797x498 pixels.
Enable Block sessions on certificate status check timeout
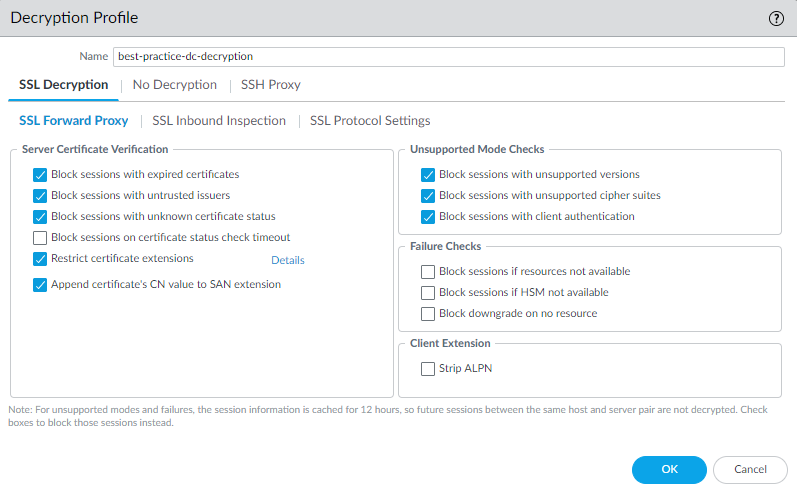pyautogui.click(x=40, y=238)
